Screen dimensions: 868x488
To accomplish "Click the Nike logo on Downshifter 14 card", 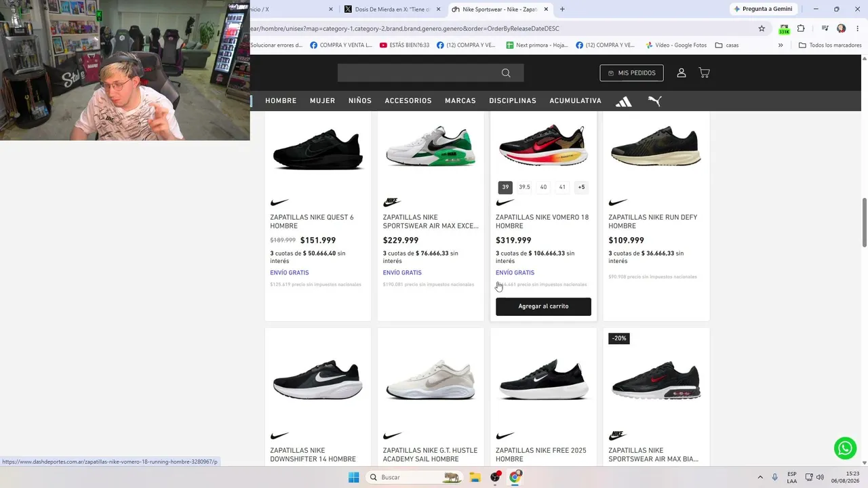I will [x=279, y=436].
